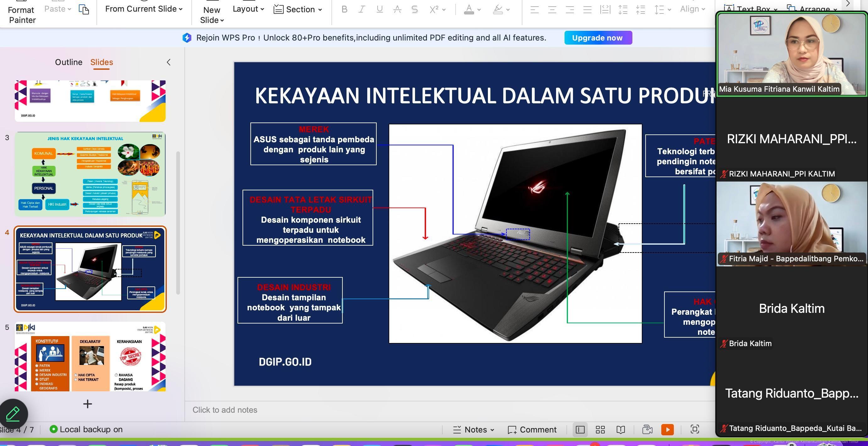
Task: Click the fit slide to window icon
Action: pos(695,429)
